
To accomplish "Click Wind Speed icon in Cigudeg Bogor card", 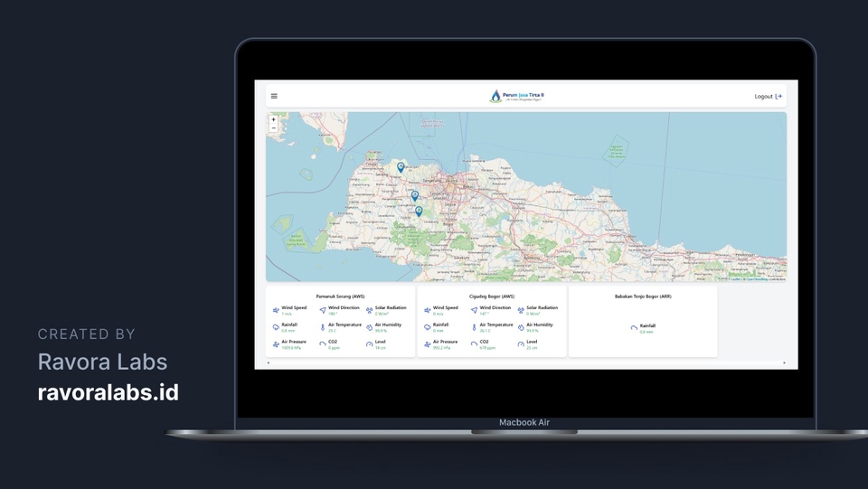I will [428, 311].
